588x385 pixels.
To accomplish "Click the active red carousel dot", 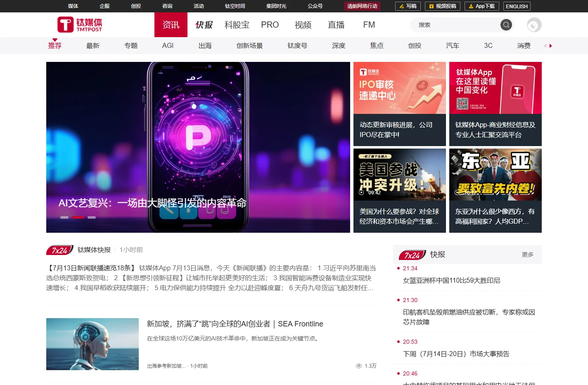I will 78,217.
